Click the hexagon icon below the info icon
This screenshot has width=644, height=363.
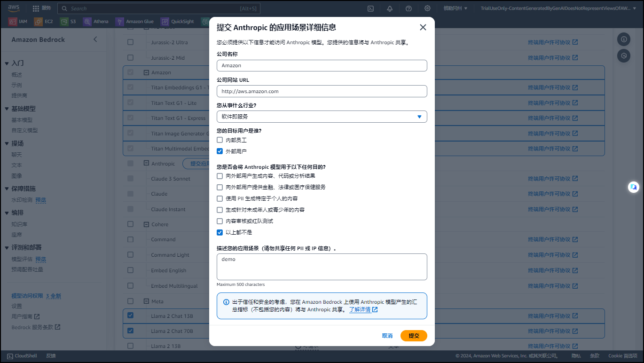[624, 55]
